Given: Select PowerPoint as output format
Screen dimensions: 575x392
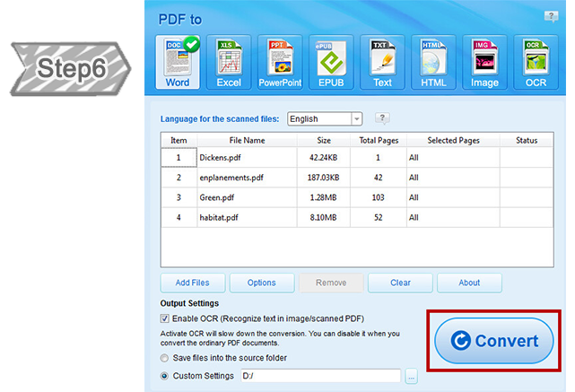Looking at the screenshot, I should tap(280, 63).
